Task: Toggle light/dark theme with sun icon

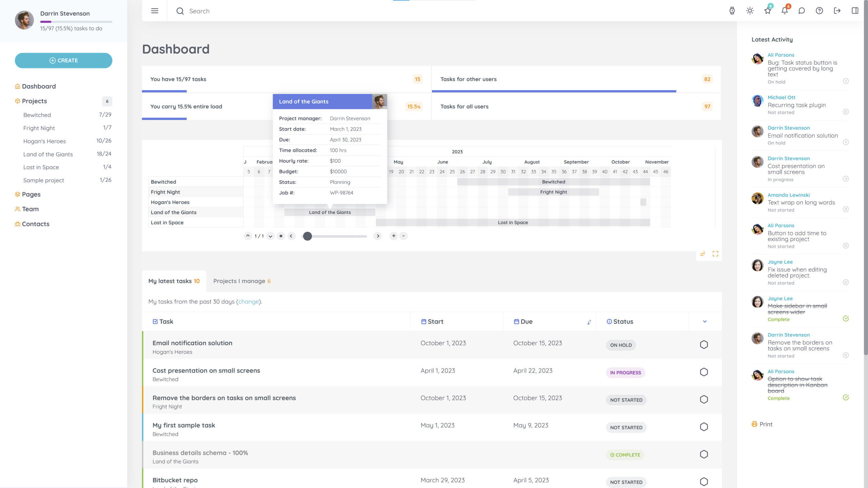Action: click(750, 11)
